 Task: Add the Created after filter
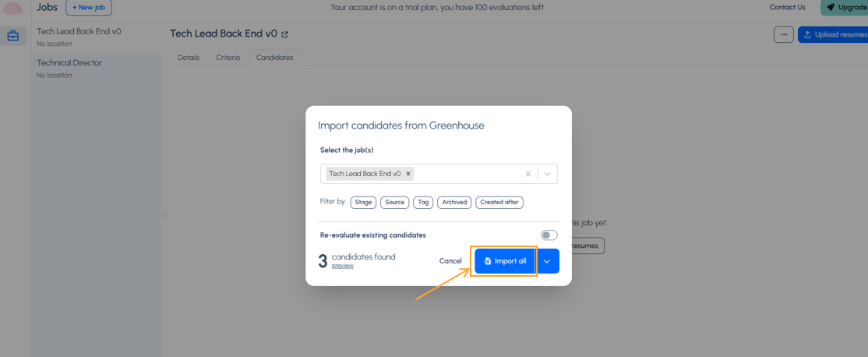tap(499, 203)
